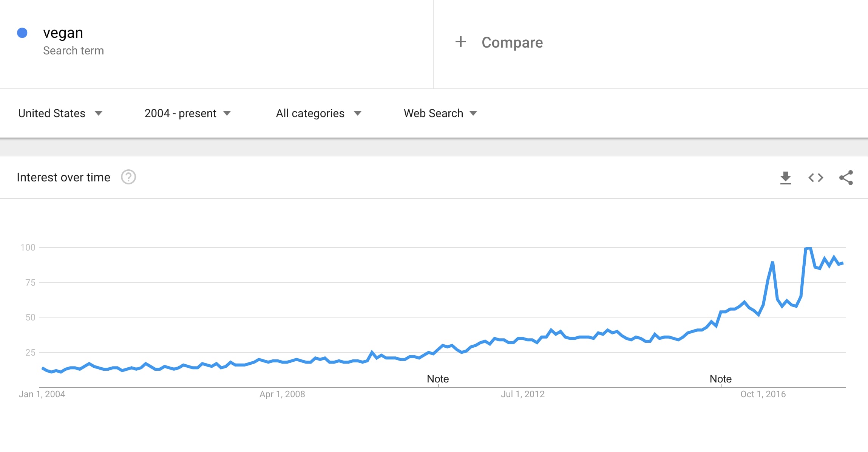Click the peak of the trend line at 100
Screen dimensions: 868x452
tap(808, 248)
